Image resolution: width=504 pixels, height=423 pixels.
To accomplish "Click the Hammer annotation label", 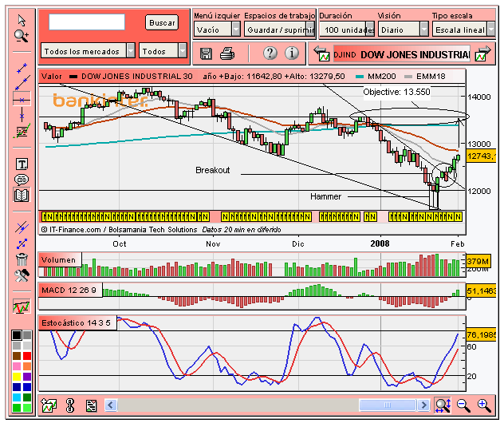I will tap(325, 196).
